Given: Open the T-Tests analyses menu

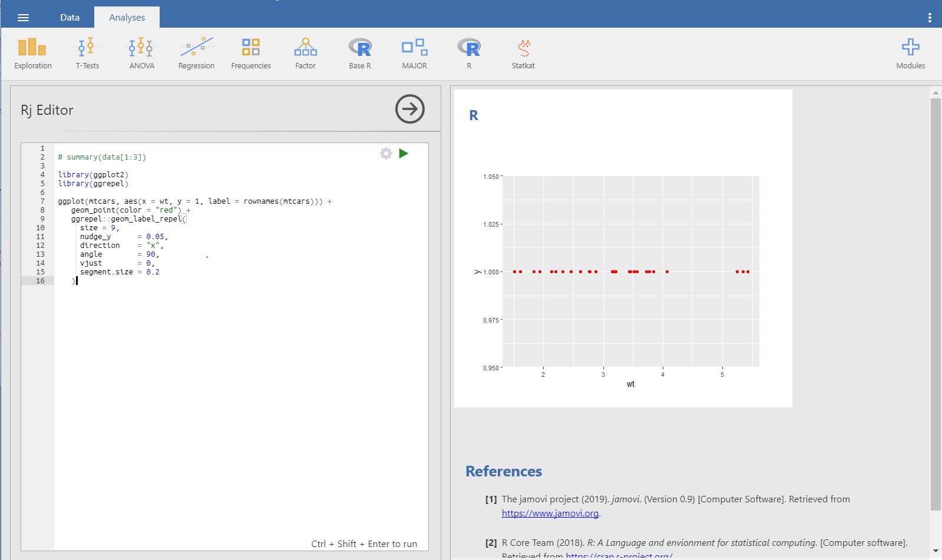Looking at the screenshot, I should (x=87, y=54).
